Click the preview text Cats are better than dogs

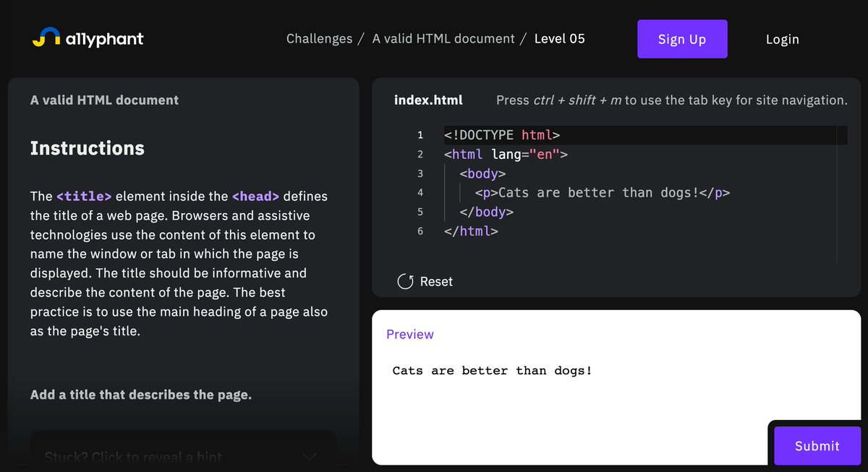[492, 371]
